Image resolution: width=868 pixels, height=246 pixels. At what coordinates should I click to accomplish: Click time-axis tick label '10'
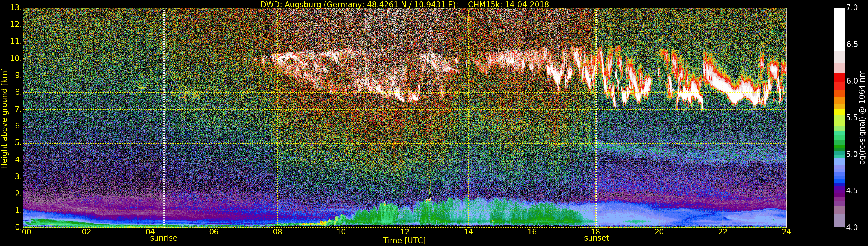[341, 232]
